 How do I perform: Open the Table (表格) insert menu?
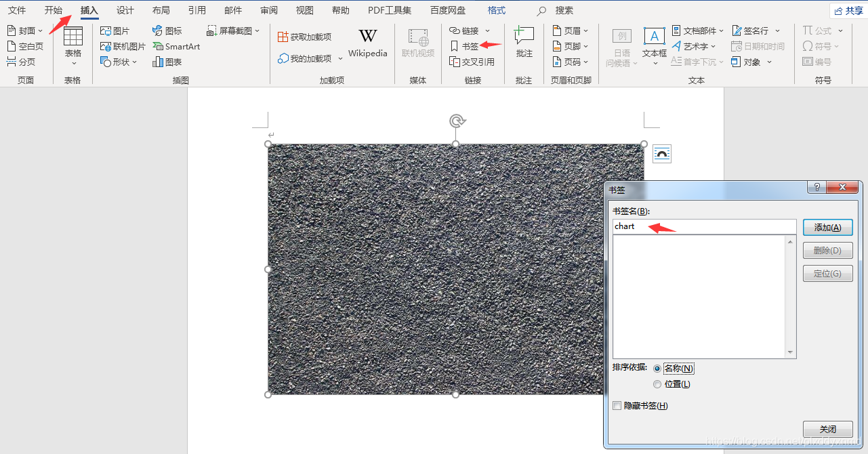point(73,46)
